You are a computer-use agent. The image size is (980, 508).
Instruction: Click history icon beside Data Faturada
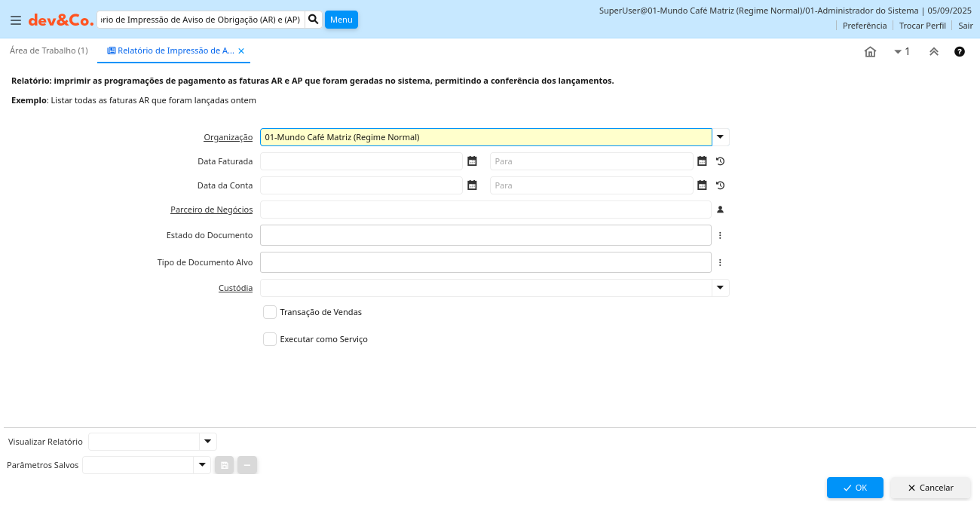coord(720,161)
